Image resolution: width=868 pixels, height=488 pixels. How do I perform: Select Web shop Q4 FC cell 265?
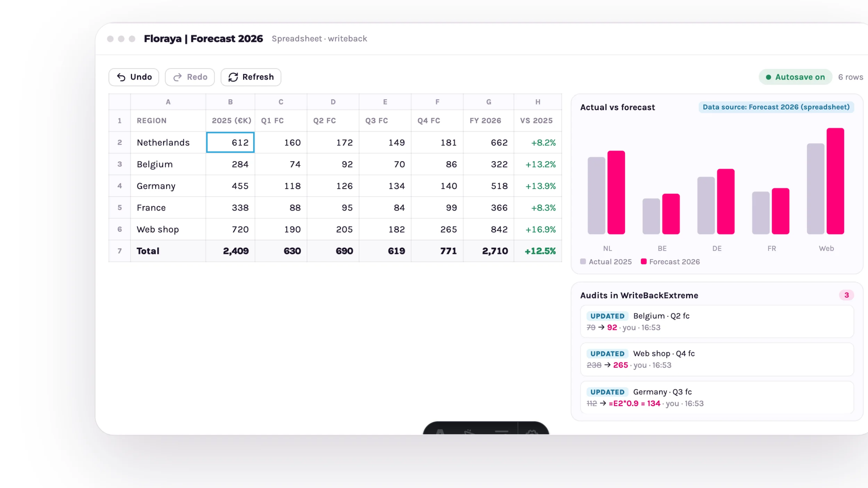(x=437, y=229)
